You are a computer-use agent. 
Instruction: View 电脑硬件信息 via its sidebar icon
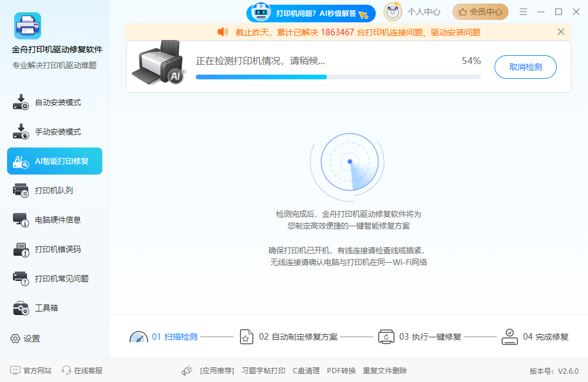point(20,219)
